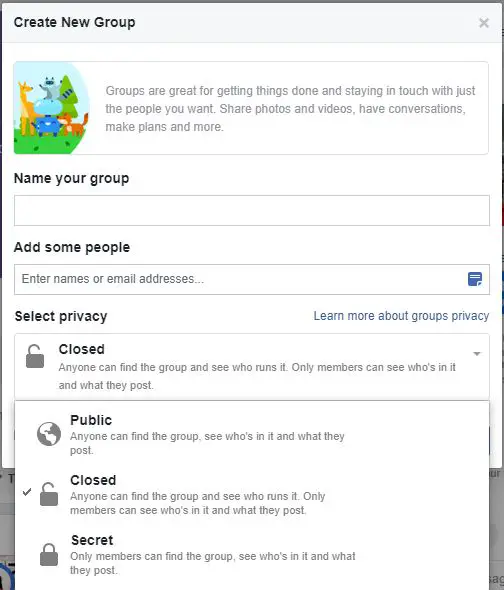The height and width of the screenshot is (590, 504).
Task: Open Learn more about groups privacy link
Action: click(x=401, y=316)
